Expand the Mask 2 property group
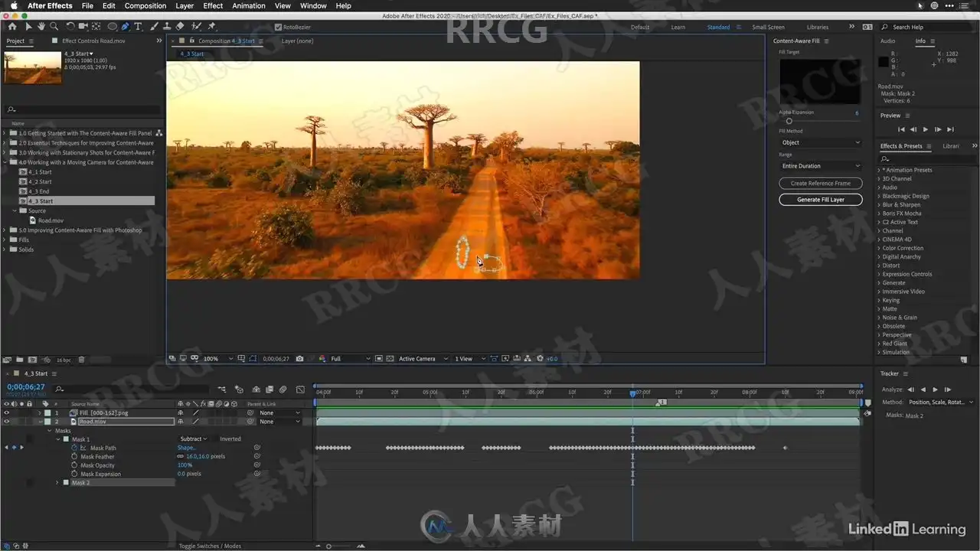Viewport: 980px width, 551px height. 57,483
